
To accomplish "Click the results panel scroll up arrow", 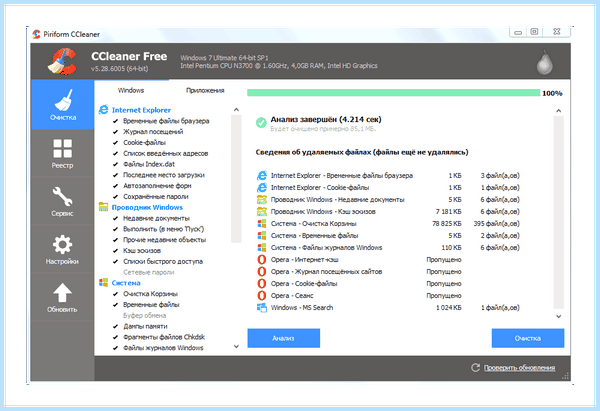I will point(559,111).
